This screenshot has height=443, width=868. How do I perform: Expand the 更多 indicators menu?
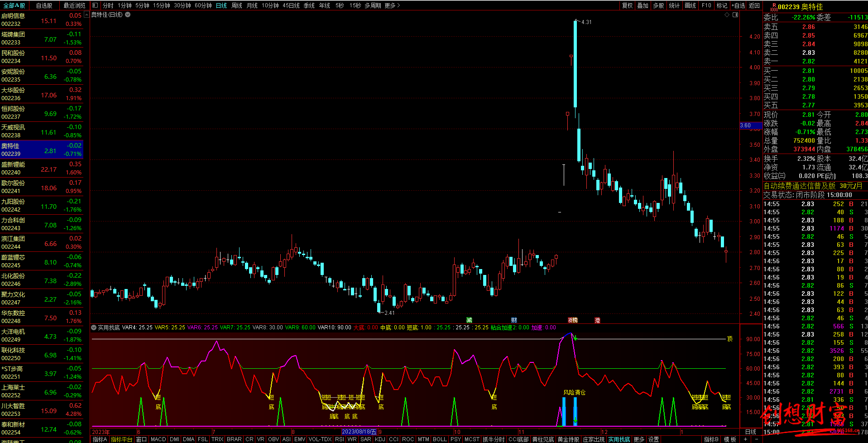click(x=639, y=439)
